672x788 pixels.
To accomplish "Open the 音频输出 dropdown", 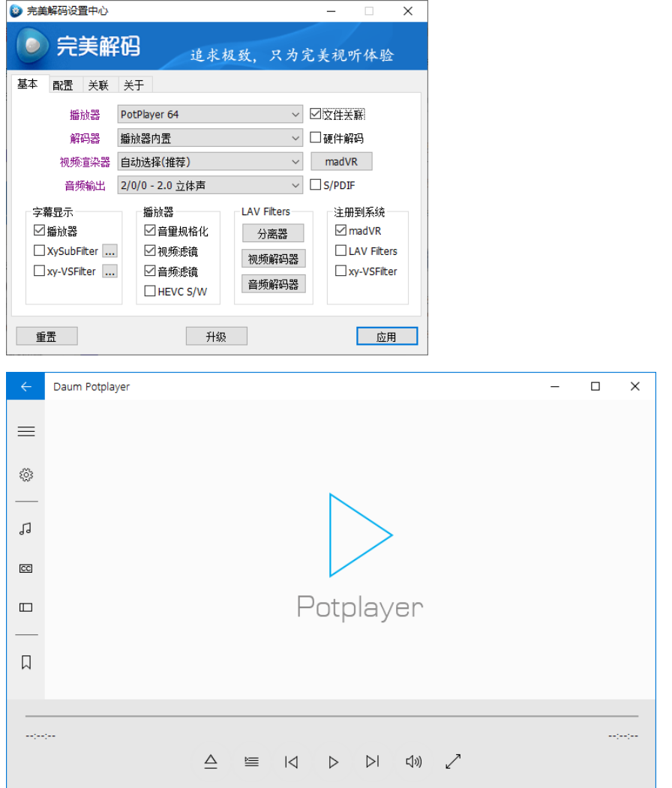I will pos(210,185).
